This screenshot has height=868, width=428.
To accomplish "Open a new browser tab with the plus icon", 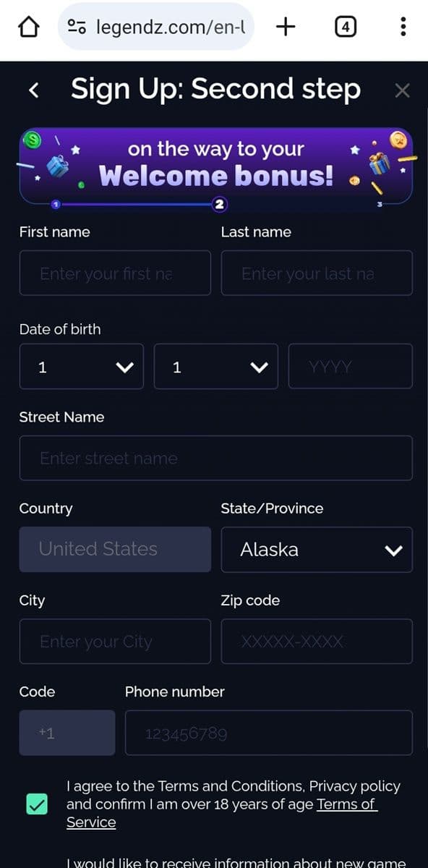I will (x=285, y=26).
